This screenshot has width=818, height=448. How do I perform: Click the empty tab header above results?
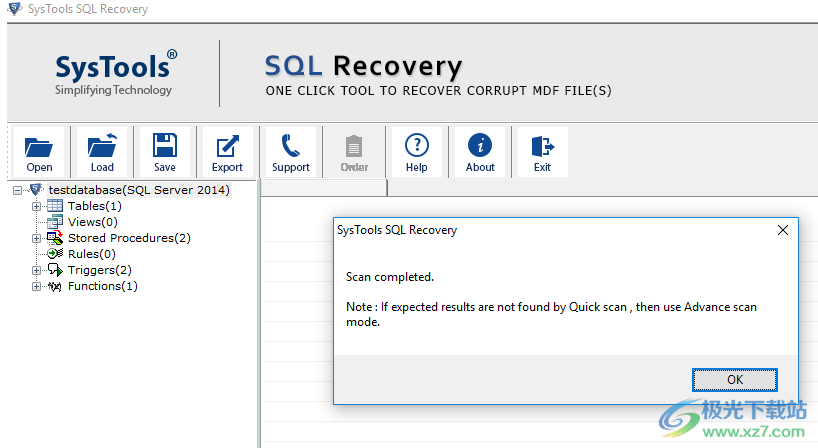pos(324,188)
